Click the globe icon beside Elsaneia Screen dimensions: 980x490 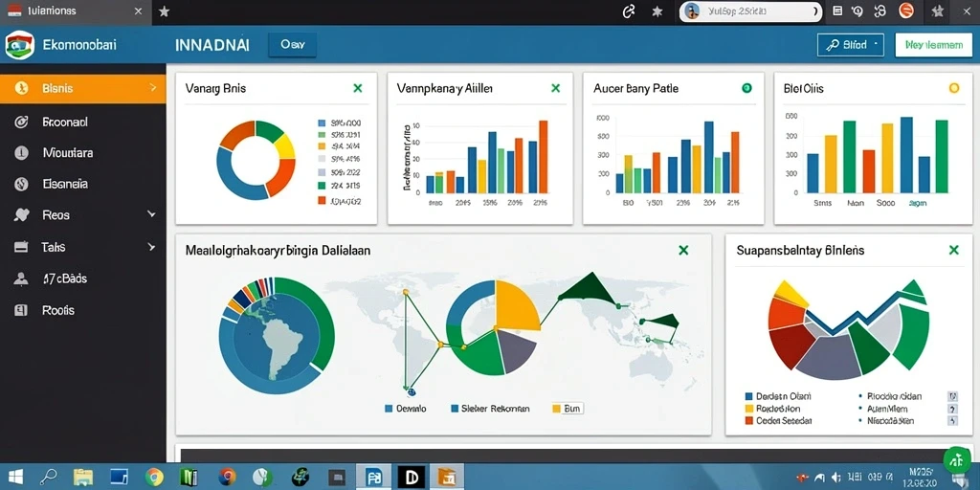pos(21,185)
